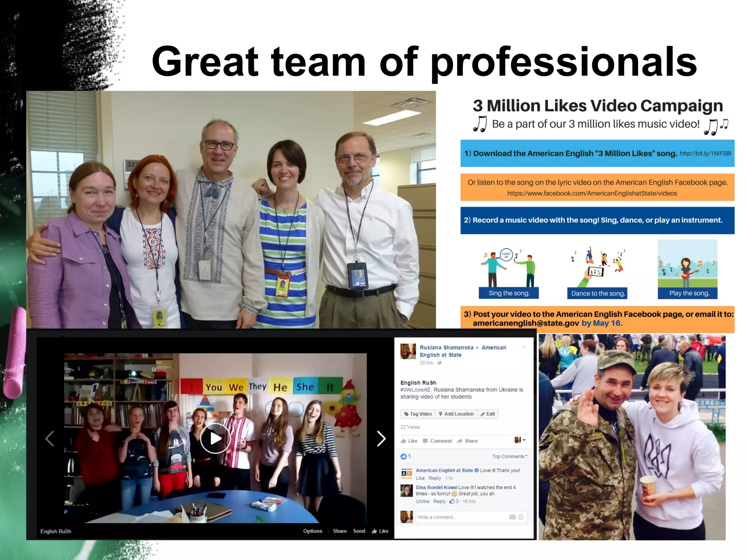Click the 3 Million Likes Video Campaign heading

click(x=598, y=105)
